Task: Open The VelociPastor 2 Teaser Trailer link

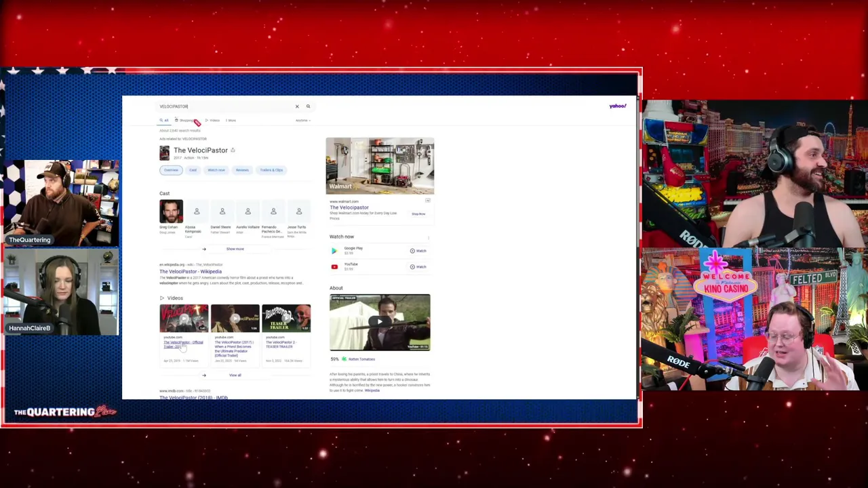Action: pyautogui.click(x=281, y=344)
